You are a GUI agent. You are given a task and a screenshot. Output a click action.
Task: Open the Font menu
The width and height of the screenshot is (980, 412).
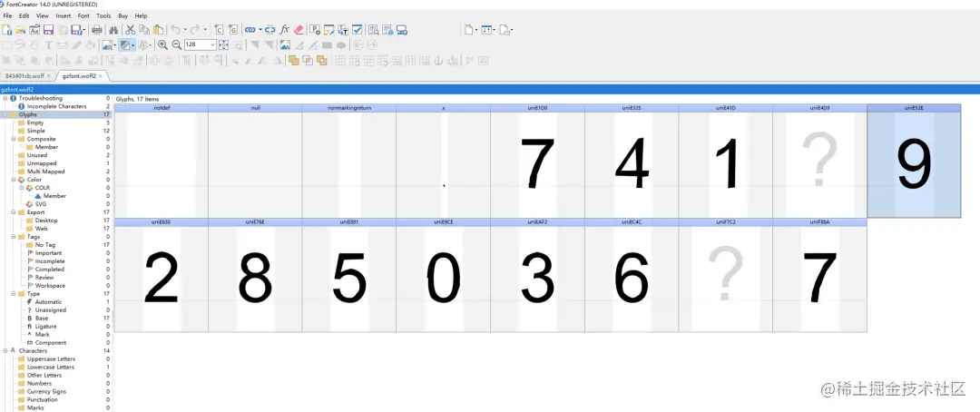tap(83, 15)
